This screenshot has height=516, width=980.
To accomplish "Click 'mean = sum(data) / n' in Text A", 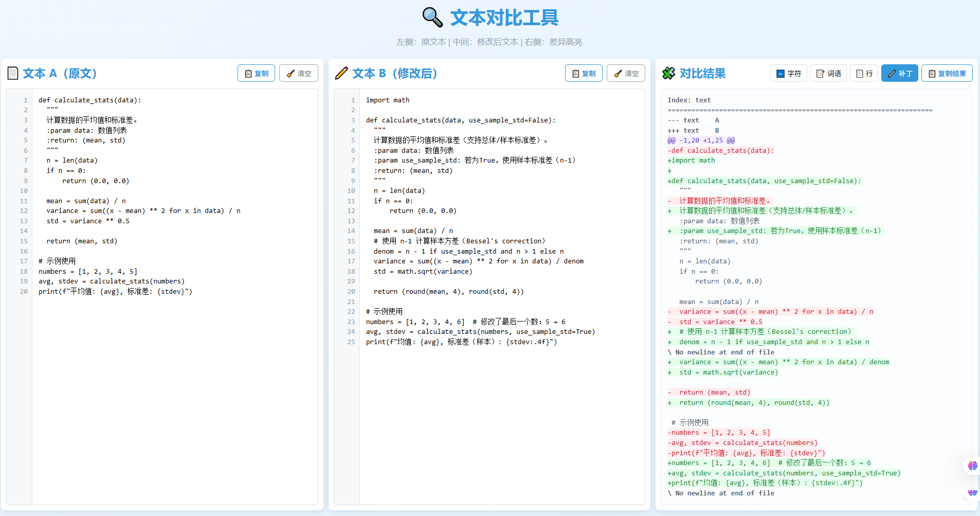I will tap(86, 201).
